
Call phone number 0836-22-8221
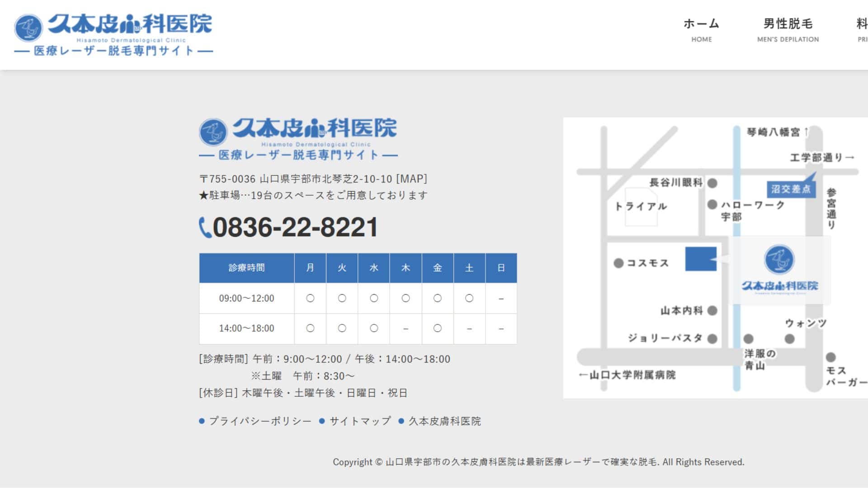[x=295, y=227]
